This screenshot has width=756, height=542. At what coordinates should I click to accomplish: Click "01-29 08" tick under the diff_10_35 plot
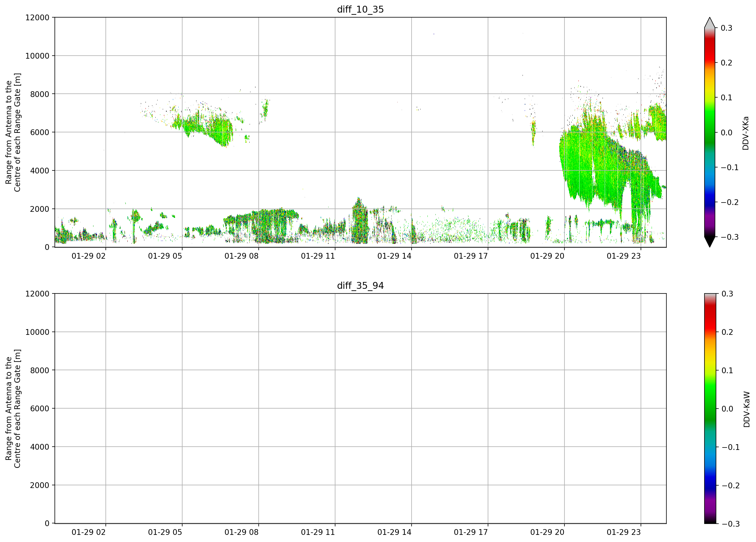(241, 256)
